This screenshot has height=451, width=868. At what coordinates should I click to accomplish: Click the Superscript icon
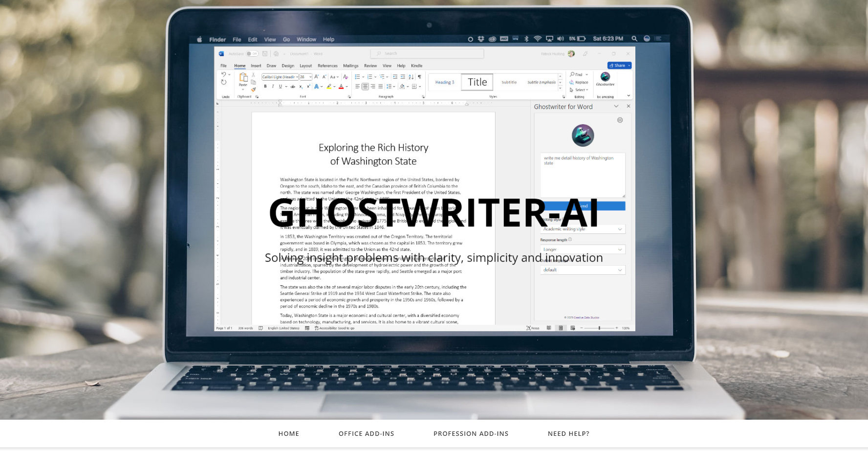point(308,86)
